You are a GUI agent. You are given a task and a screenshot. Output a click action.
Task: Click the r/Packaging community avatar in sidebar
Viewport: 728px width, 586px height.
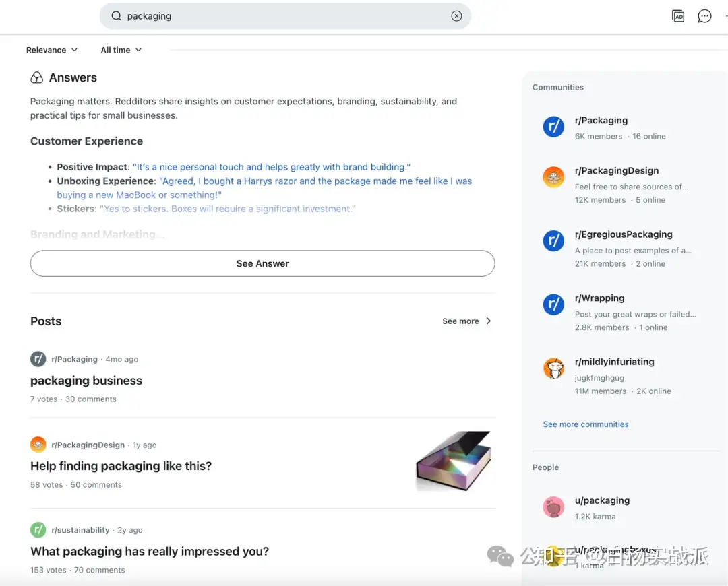(553, 127)
